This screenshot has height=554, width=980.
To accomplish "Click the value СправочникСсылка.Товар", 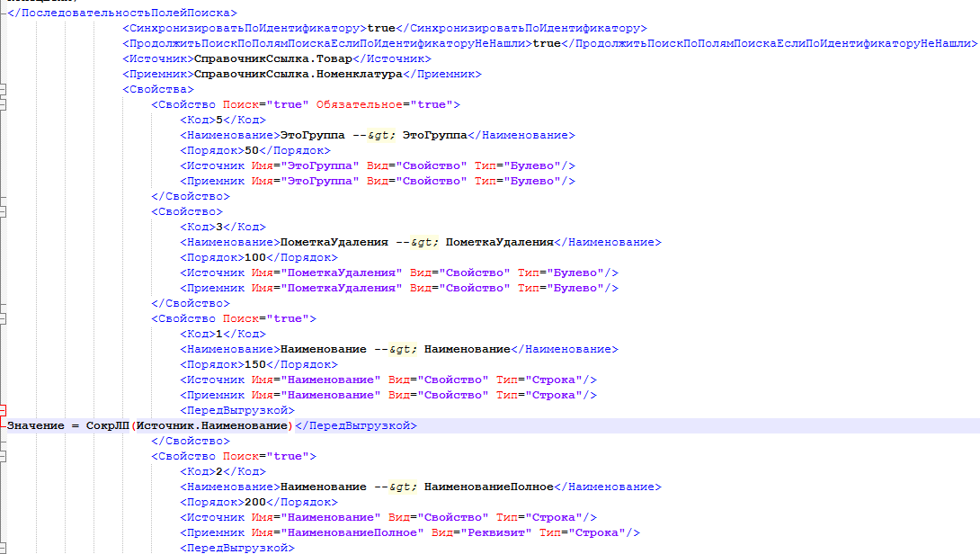I will 273,58.
